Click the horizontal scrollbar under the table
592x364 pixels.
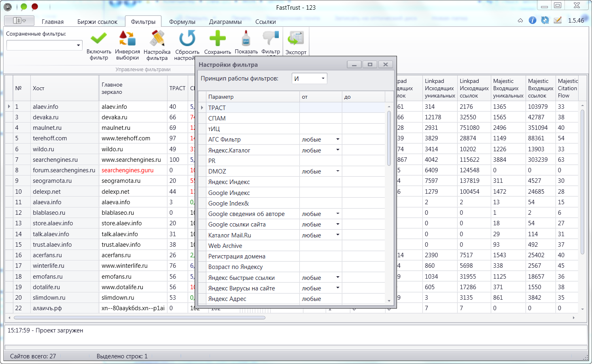[x=140, y=318]
